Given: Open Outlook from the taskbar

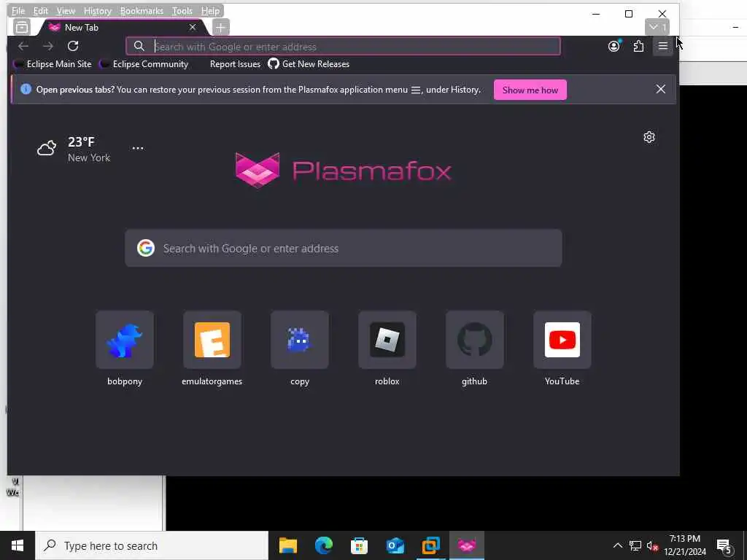Looking at the screenshot, I should (x=395, y=545).
